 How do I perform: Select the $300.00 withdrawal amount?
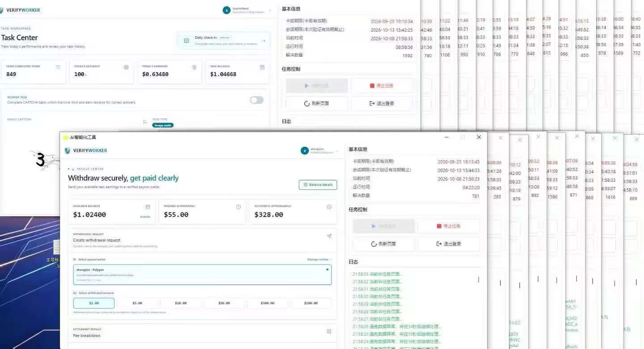pyautogui.click(x=267, y=303)
